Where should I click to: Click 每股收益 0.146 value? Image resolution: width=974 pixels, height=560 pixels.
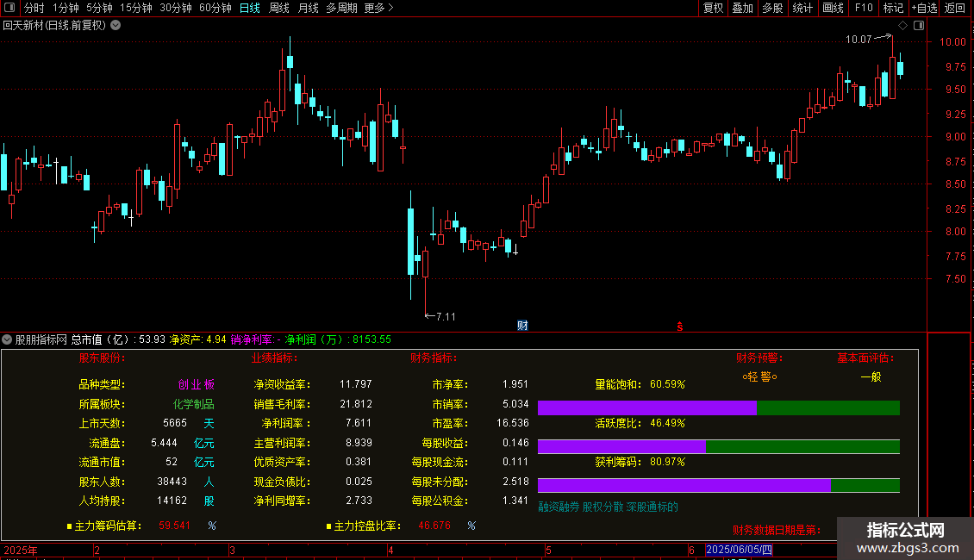click(x=515, y=443)
